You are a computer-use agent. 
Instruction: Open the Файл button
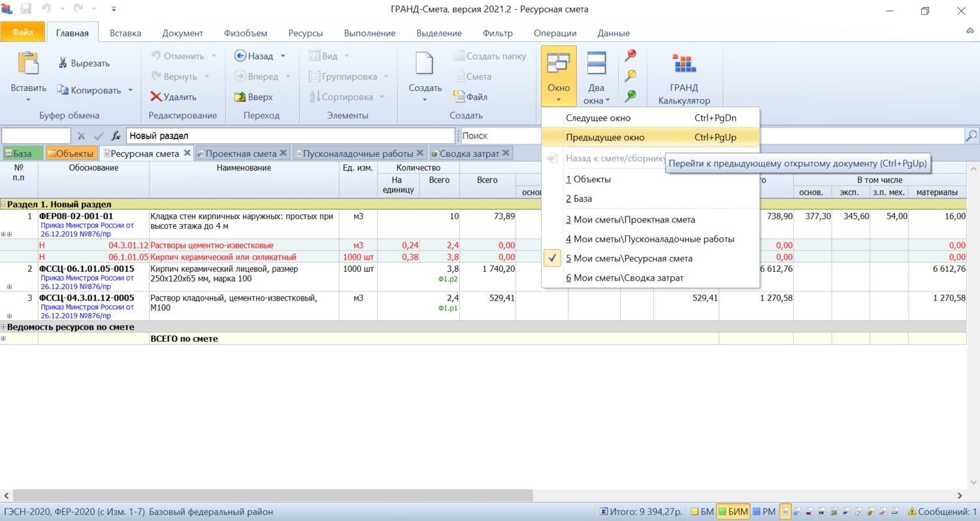[22, 32]
